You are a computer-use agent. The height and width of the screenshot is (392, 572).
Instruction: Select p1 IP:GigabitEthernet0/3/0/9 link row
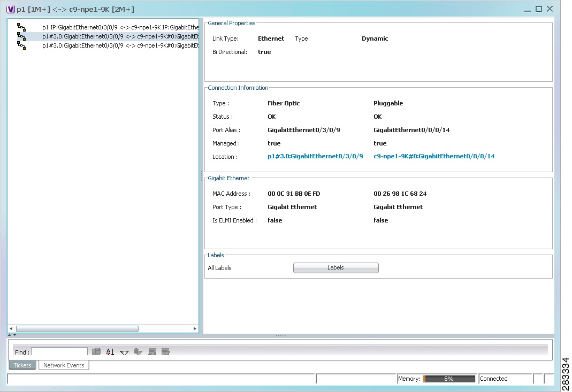pyautogui.click(x=108, y=27)
